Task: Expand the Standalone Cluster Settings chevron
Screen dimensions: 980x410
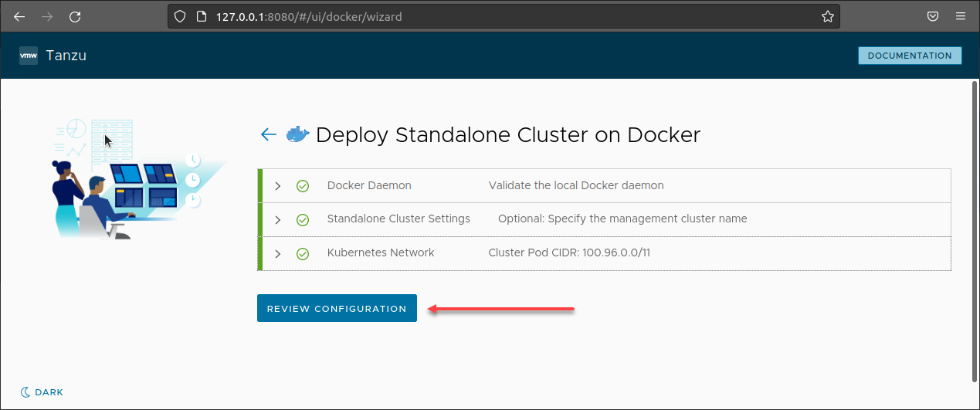Action: pyautogui.click(x=278, y=220)
